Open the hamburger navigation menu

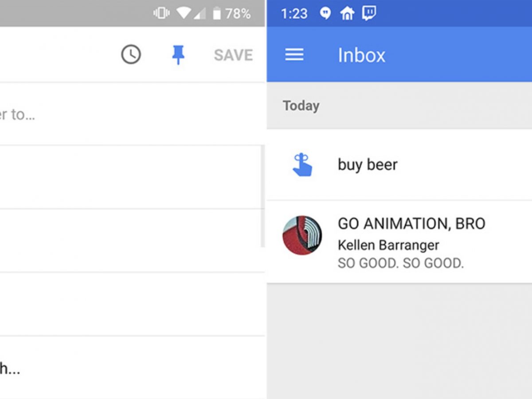(294, 55)
